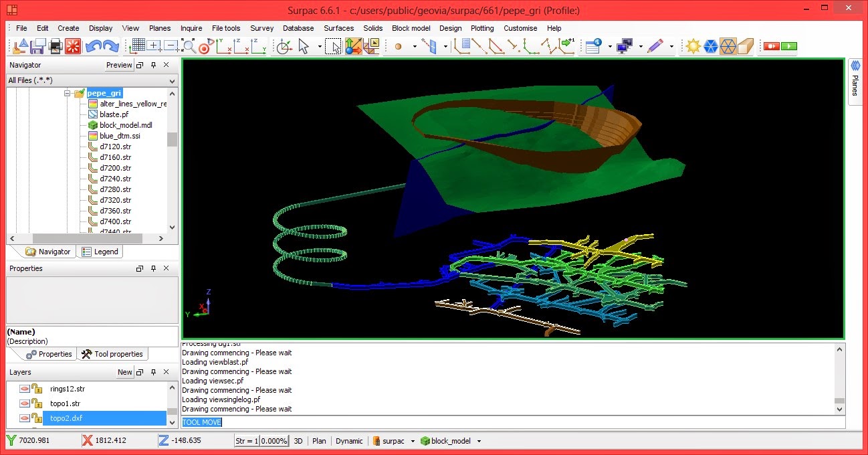Open the block_model dropdown arrow

[x=479, y=441]
